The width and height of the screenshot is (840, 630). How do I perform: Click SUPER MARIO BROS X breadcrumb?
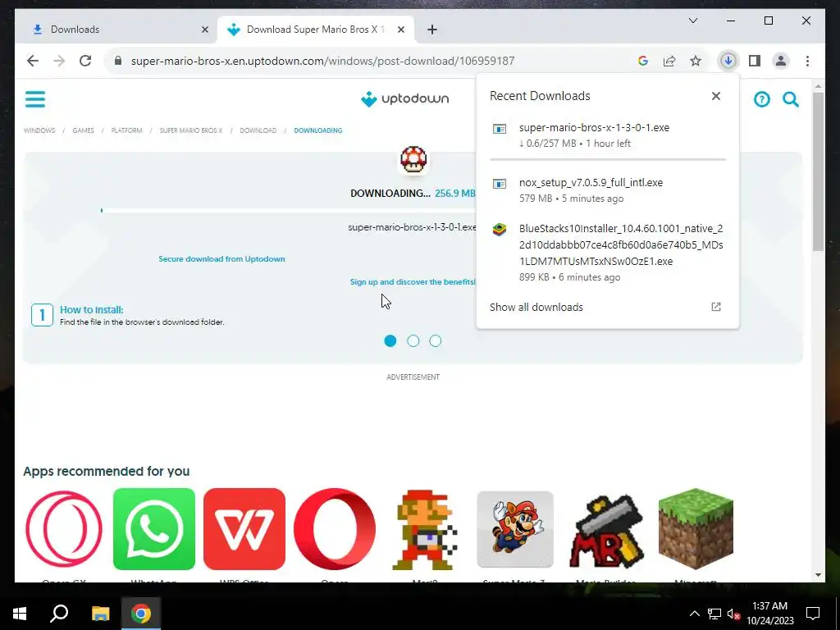click(190, 130)
